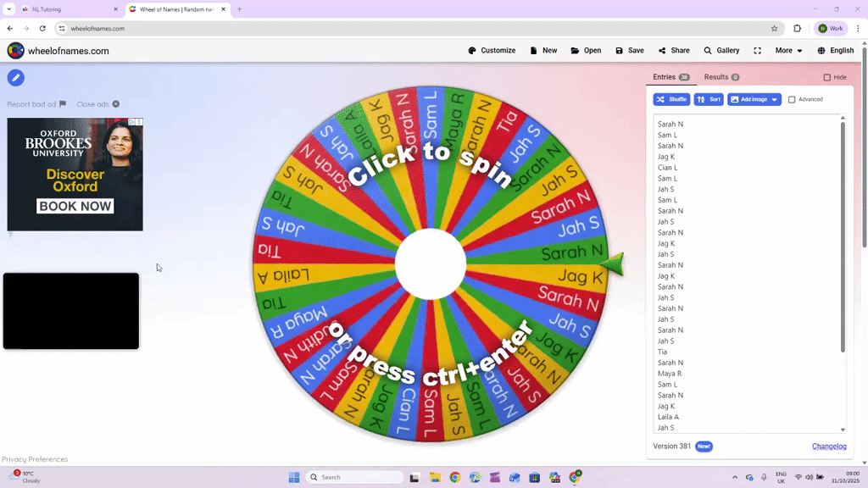The width and height of the screenshot is (868, 488).
Task: Expand the Add image dropdown
Action: [x=775, y=99]
